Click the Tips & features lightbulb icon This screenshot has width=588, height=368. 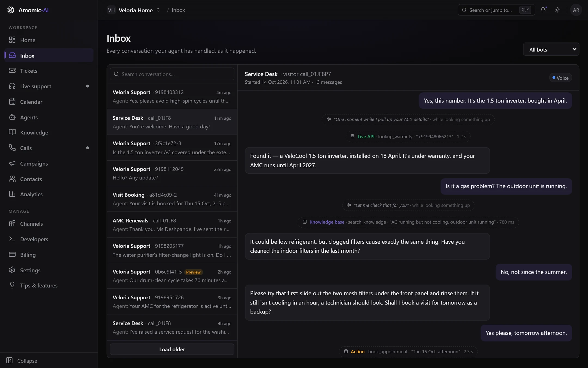12,285
